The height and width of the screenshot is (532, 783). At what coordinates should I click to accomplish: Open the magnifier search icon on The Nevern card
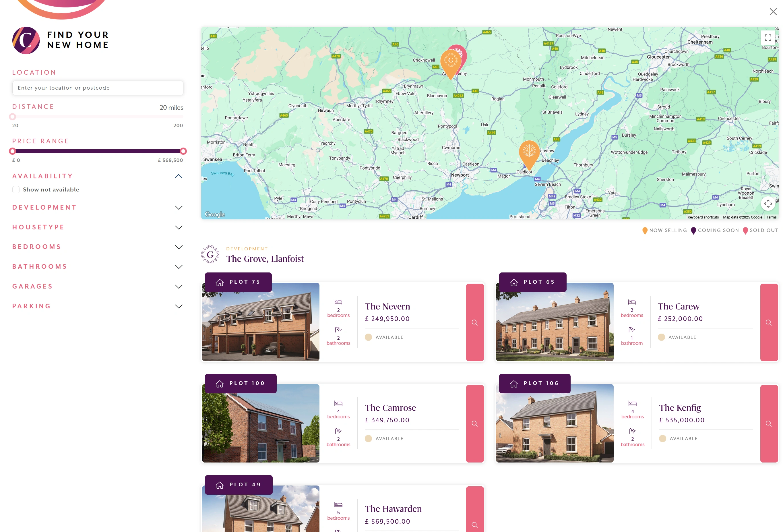click(x=475, y=322)
